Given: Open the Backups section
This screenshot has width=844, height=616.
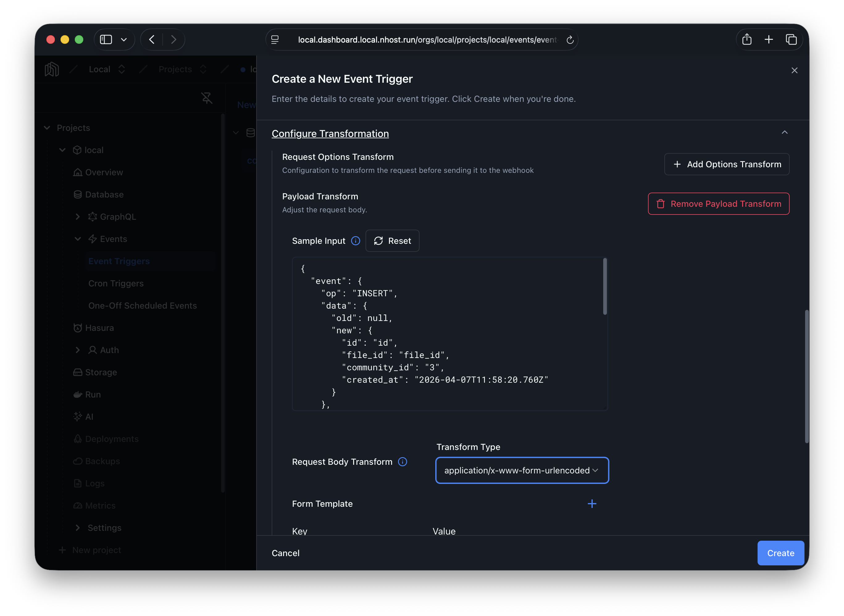Looking at the screenshot, I should [x=102, y=461].
